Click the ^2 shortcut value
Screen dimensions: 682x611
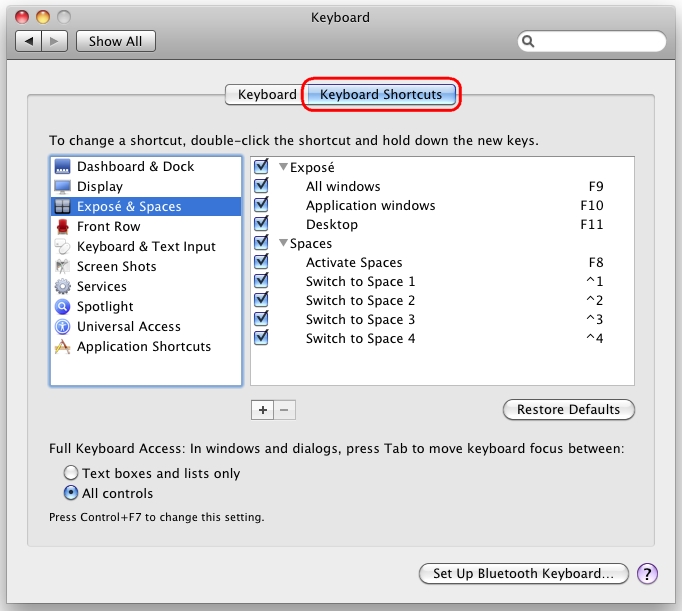pyautogui.click(x=595, y=300)
